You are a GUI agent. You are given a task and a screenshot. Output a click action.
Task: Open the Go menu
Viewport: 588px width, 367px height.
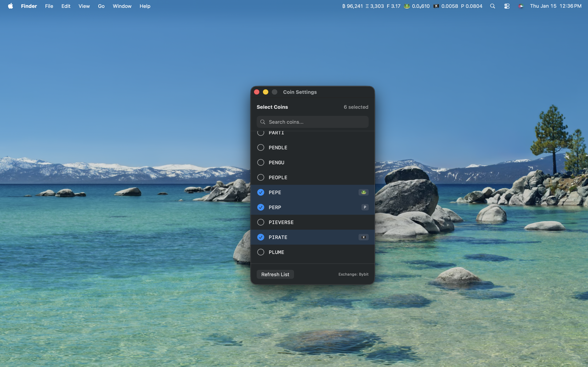click(x=101, y=6)
